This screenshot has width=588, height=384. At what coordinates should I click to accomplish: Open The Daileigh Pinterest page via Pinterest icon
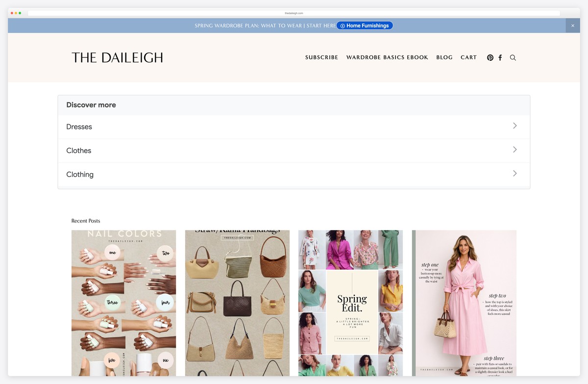pos(490,57)
